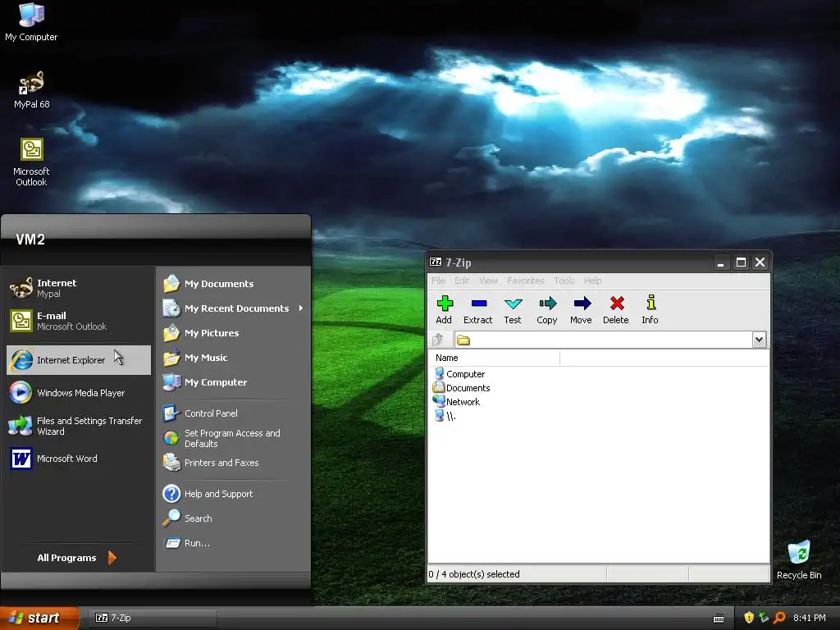The width and height of the screenshot is (840, 630).
Task: Click the Extract toolbar icon in 7-Zip
Action: tap(478, 309)
